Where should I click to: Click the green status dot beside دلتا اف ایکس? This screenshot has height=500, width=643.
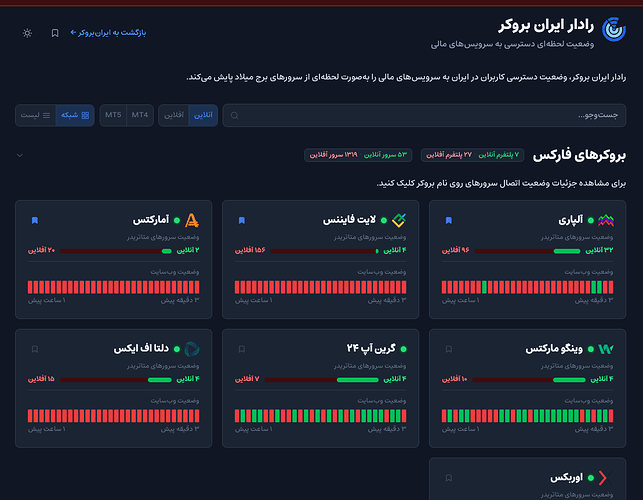point(177,349)
